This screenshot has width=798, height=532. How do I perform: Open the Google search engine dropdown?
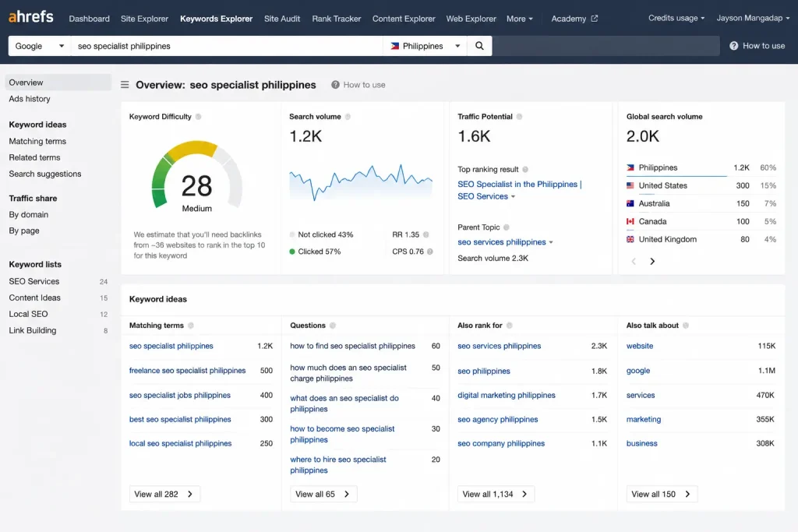[x=39, y=46]
